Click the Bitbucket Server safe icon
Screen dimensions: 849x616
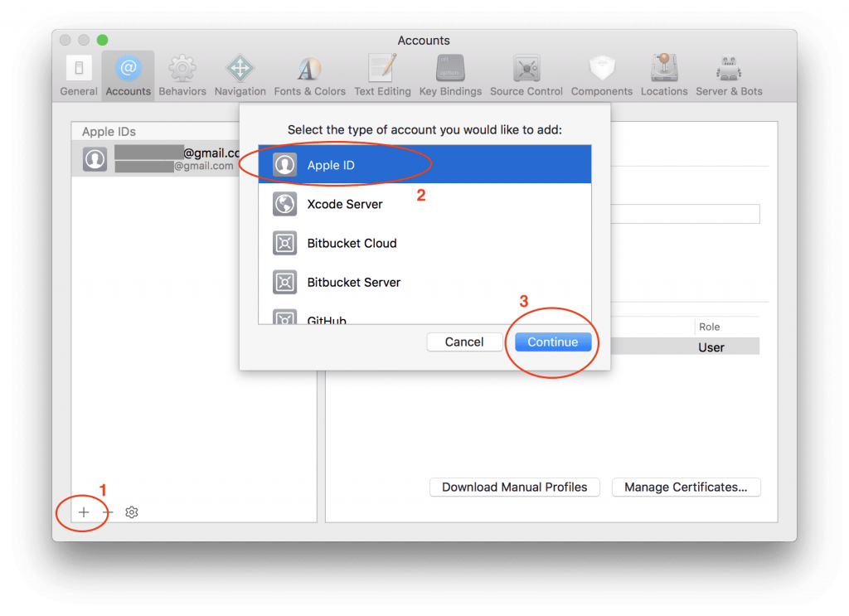click(285, 282)
